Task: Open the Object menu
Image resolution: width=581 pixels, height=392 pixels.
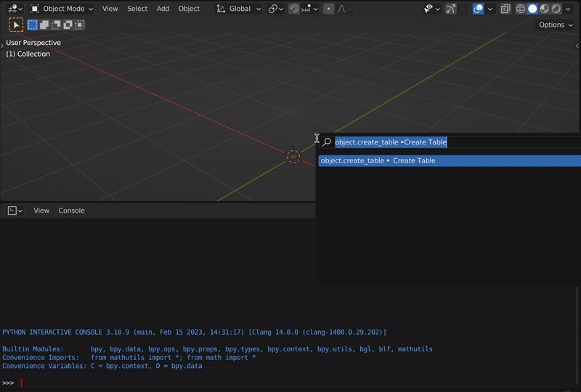Action: (189, 9)
